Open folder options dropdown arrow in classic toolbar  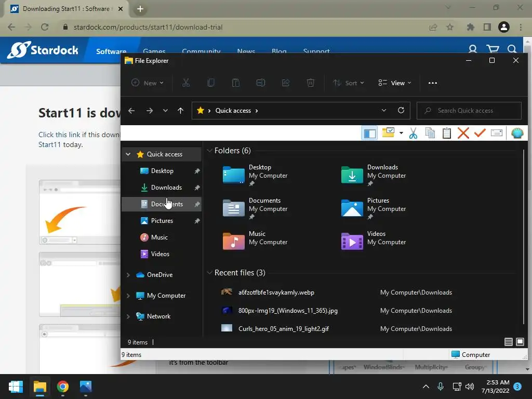click(401, 133)
